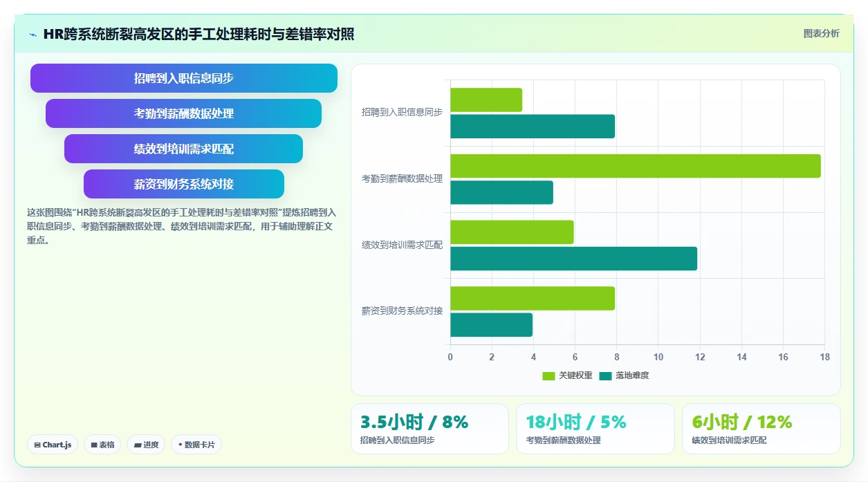The image size is (868, 482).
Task: Open the 3.5小时 / 8% data card
Action: 430,429
